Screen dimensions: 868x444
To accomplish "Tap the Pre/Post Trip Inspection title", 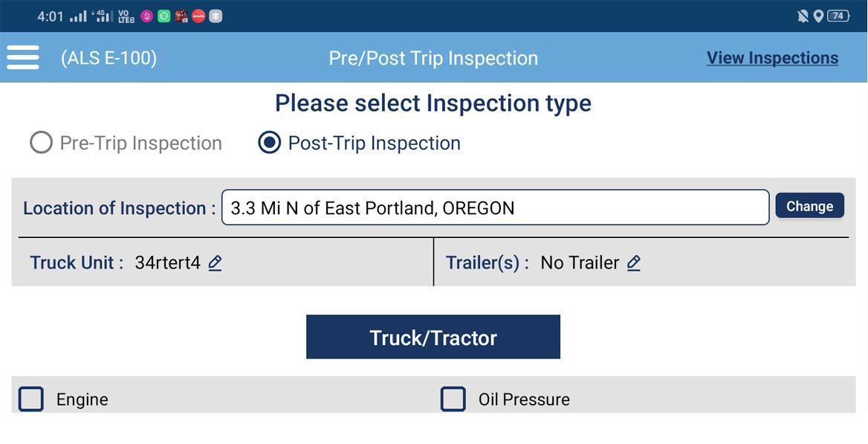I will 433,58.
